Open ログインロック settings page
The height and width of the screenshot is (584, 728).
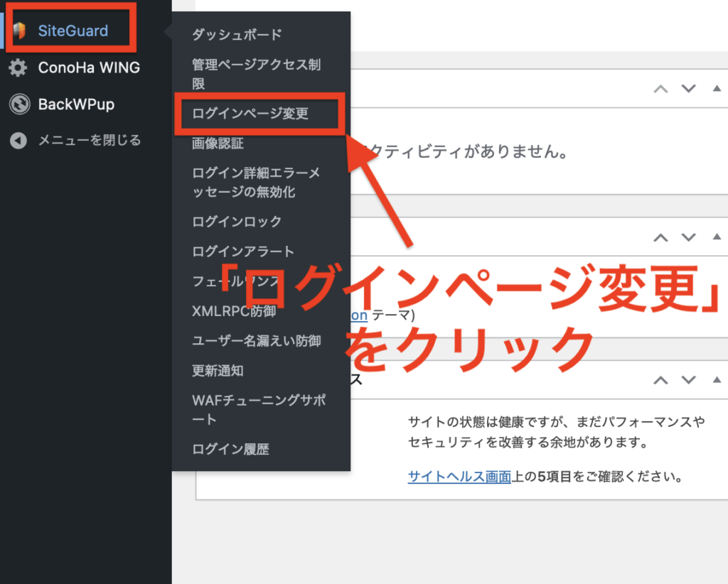coord(237,222)
